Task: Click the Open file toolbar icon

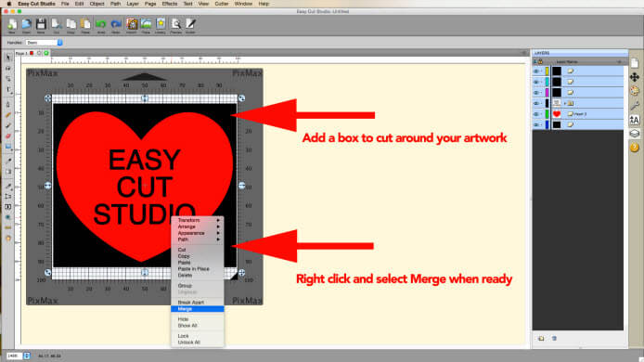Action: click(26, 25)
